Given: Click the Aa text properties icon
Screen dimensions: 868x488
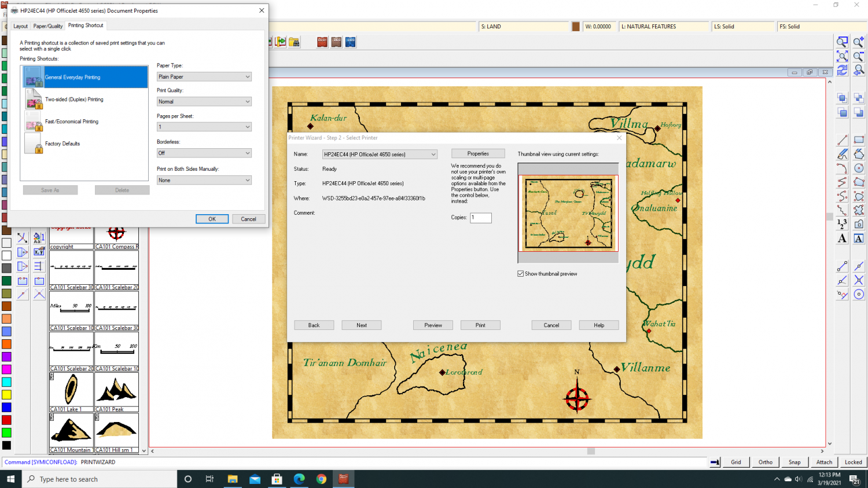Looking at the screenshot, I should point(39,237).
